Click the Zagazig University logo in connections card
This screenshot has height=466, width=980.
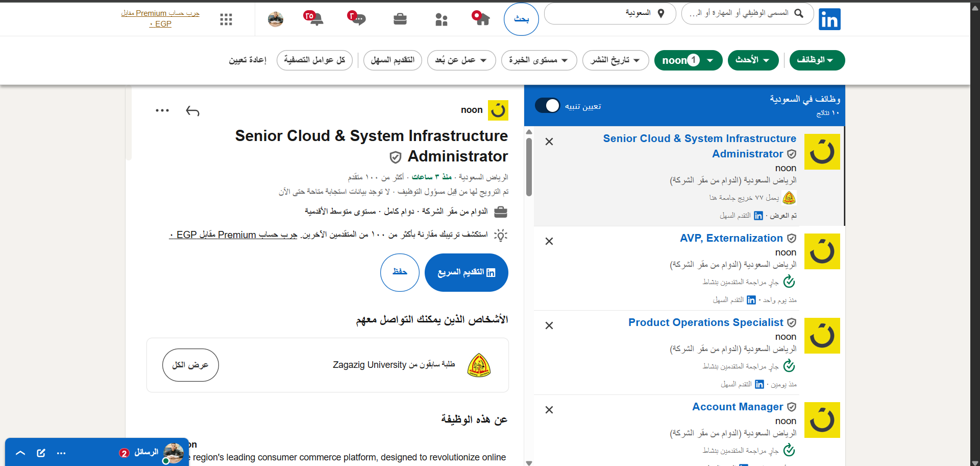click(x=479, y=365)
